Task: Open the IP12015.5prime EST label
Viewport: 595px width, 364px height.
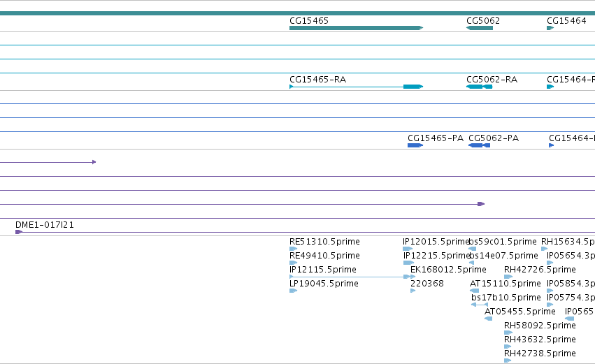Action: tap(436, 242)
